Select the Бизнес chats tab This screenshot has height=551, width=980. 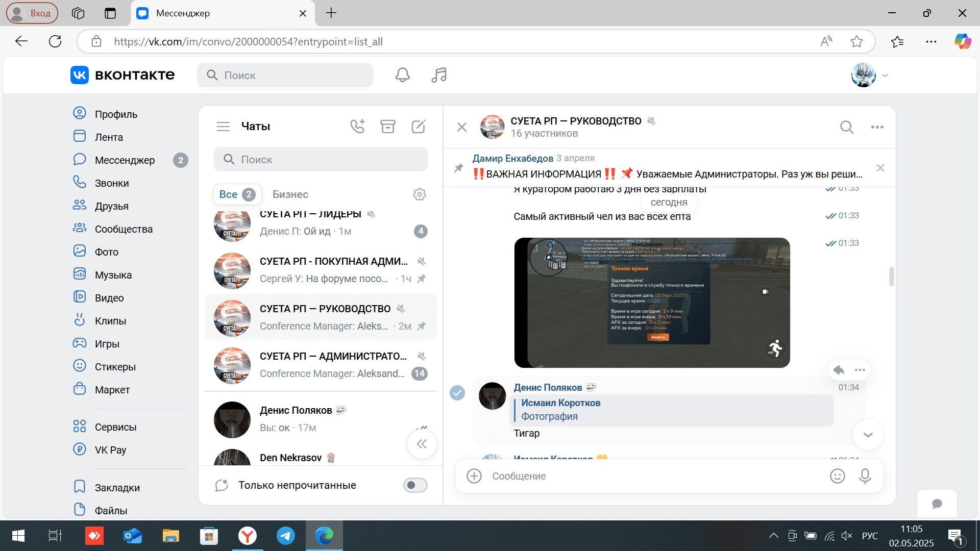pyautogui.click(x=290, y=194)
